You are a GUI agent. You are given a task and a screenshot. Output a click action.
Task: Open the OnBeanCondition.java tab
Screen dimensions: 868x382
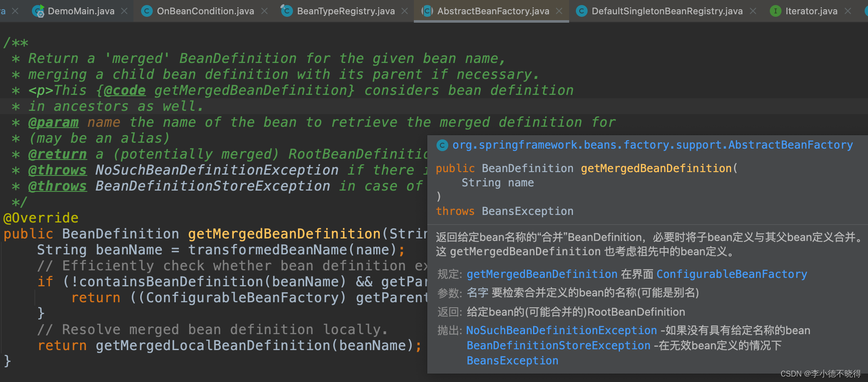coord(205,11)
